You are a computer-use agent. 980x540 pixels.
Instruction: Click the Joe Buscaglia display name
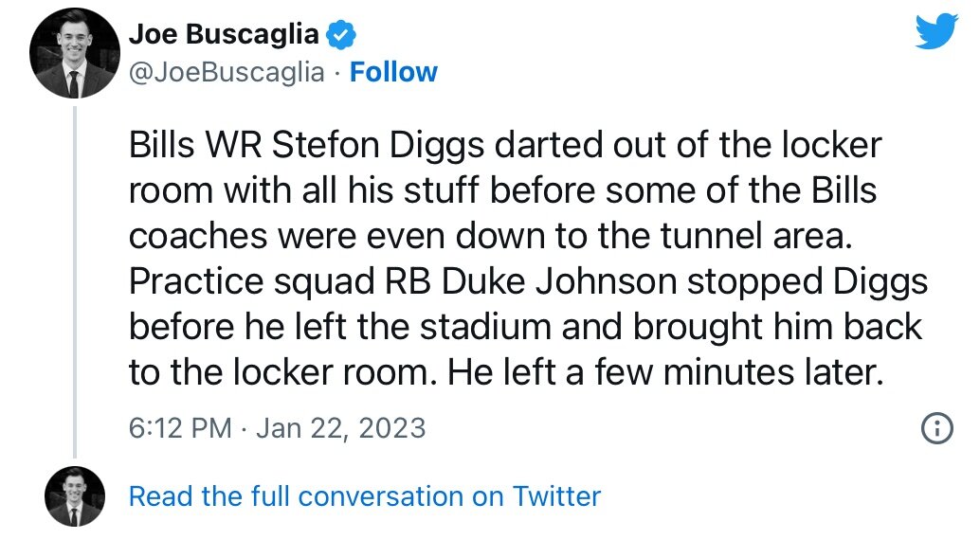224,36
